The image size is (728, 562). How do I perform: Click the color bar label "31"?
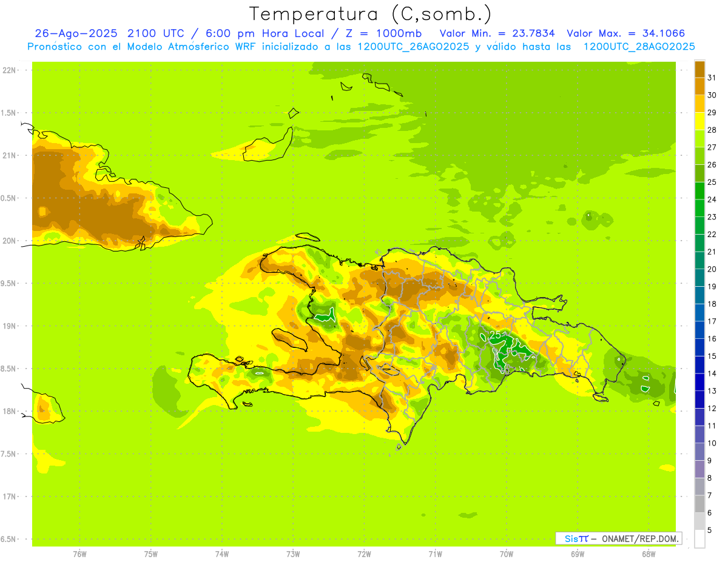712,78
